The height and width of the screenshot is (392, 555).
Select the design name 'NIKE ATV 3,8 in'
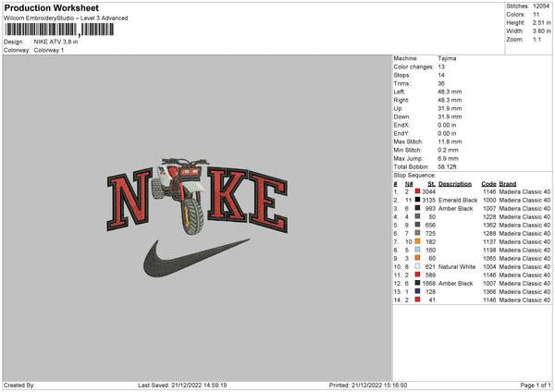click(55, 42)
